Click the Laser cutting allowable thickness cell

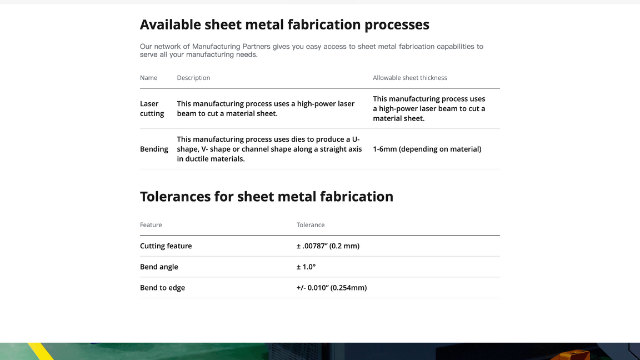429,109
